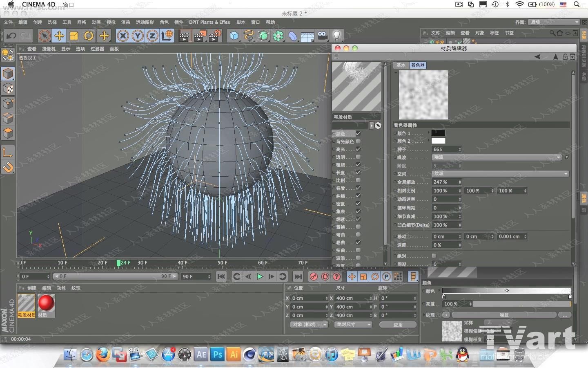
Task: Toggle world coordinate system icon
Action: click(167, 36)
